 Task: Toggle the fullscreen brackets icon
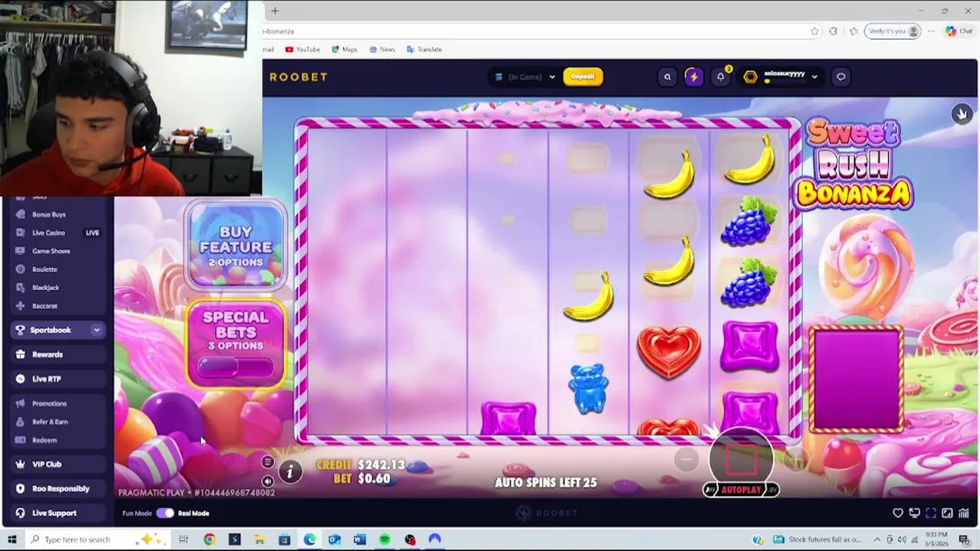[x=931, y=514]
